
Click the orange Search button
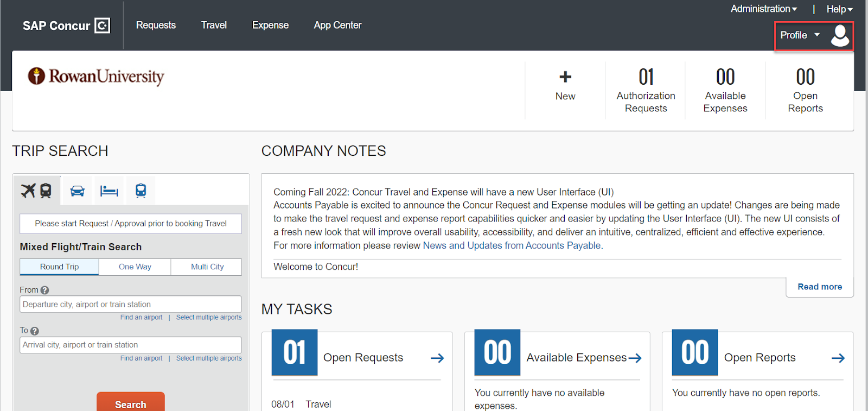[x=131, y=402]
